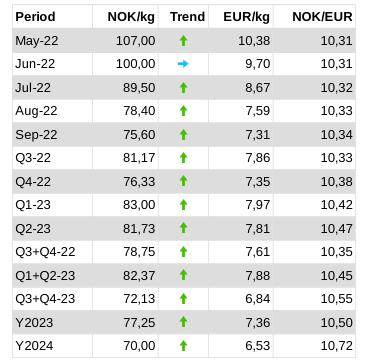Select the green trend arrow in Jul-22 row
This screenshot has height=362, width=367.
point(183,88)
